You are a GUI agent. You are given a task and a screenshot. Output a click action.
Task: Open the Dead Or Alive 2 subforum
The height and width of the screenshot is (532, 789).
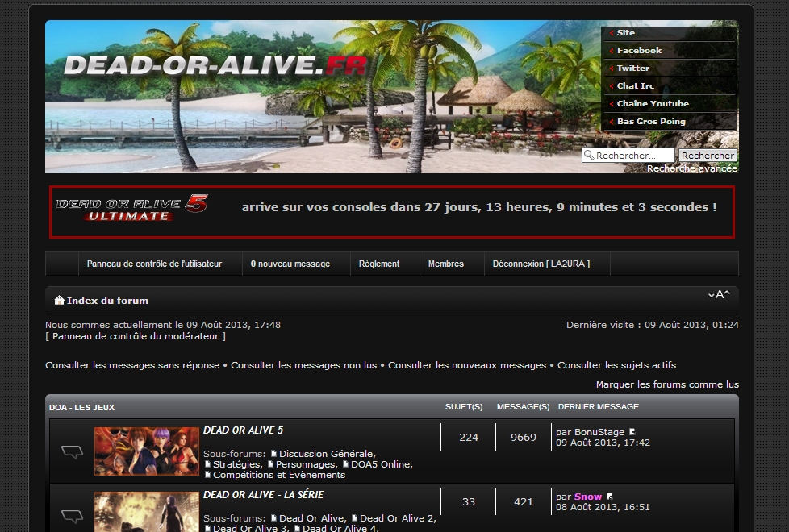pyautogui.click(x=398, y=518)
